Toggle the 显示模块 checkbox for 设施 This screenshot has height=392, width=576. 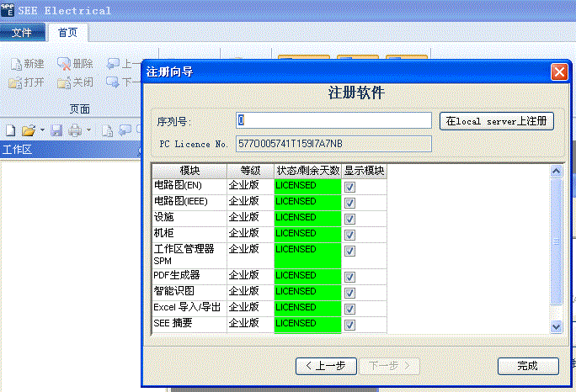click(349, 219)
